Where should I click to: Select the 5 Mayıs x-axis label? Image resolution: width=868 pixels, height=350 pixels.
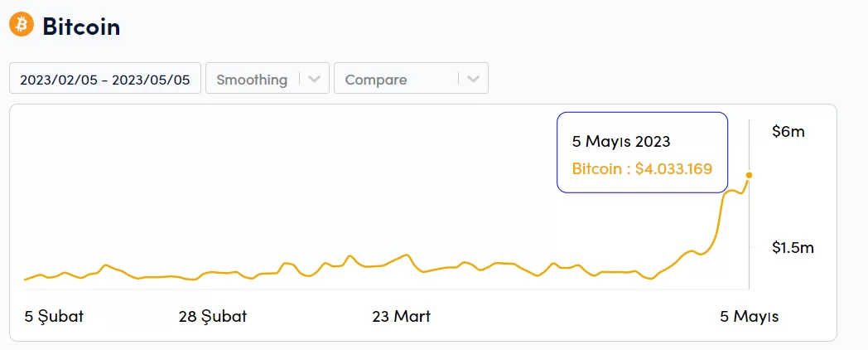[x=749, y=316]
